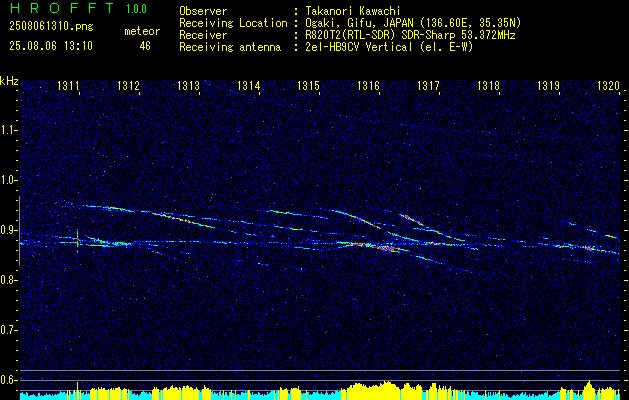Click time axis marker 1311
This screenshot has height=400, width=629.
coord(69,86)
